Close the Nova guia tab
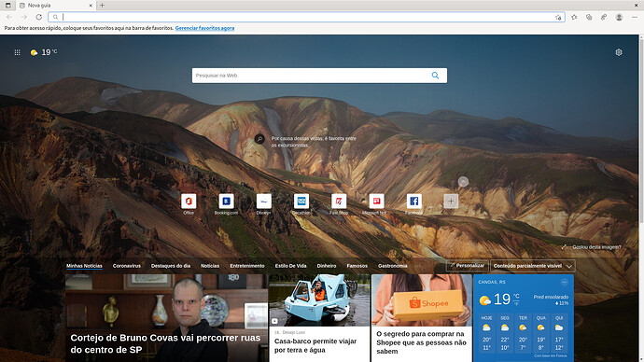Screen dimensions: 644x362 click(91, 6)
